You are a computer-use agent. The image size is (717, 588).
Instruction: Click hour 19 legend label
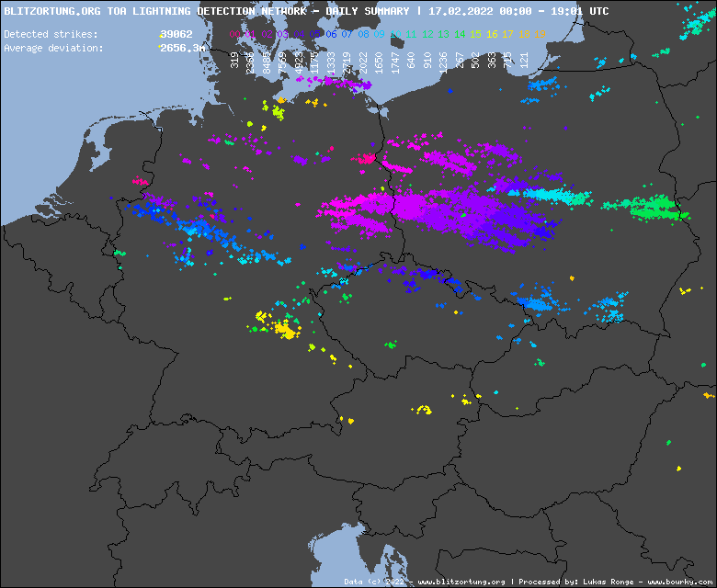click(540, 34)
